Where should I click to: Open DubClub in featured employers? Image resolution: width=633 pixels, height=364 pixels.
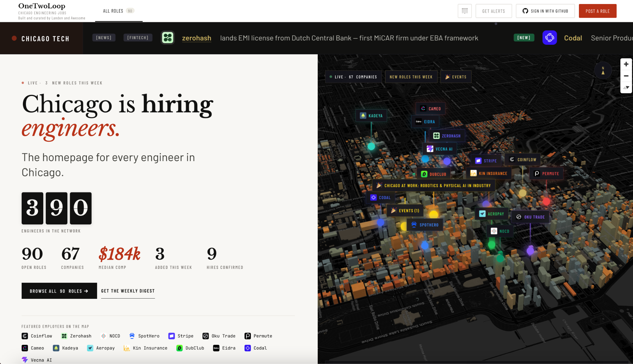190,348
